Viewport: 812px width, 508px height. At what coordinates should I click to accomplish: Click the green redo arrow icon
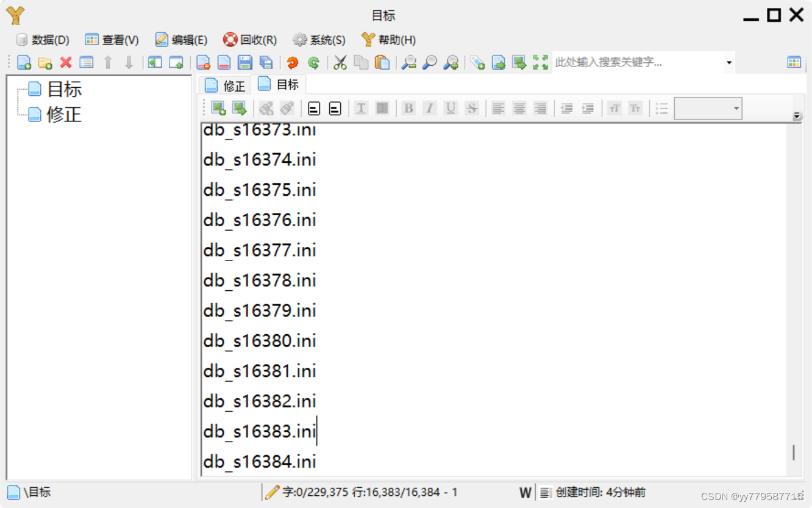pyautogui.click(x=313, y=62)
